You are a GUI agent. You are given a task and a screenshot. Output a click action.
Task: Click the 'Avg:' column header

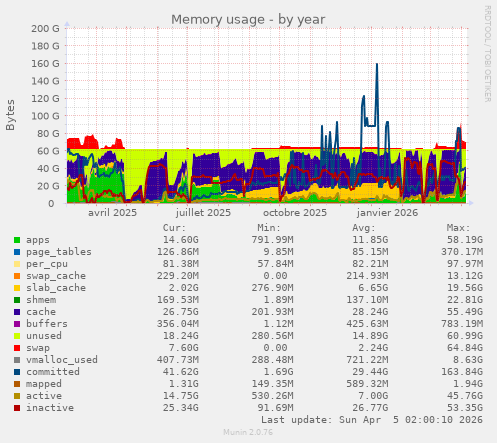[364, 228]
